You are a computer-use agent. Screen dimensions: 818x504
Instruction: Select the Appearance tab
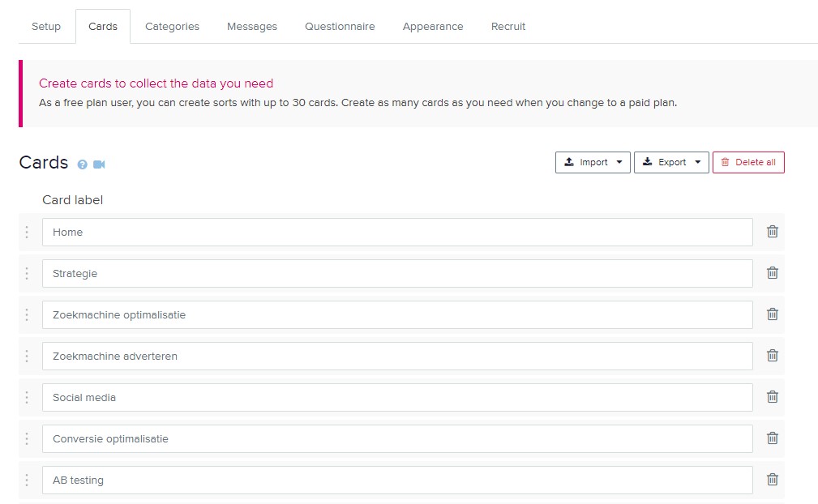click(433, 27)
